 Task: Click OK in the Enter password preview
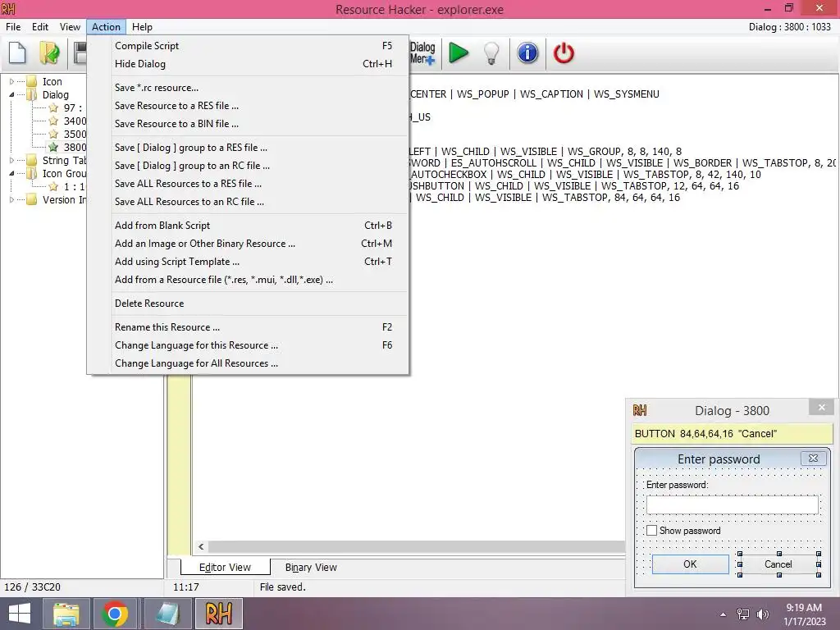pos(690,564)
